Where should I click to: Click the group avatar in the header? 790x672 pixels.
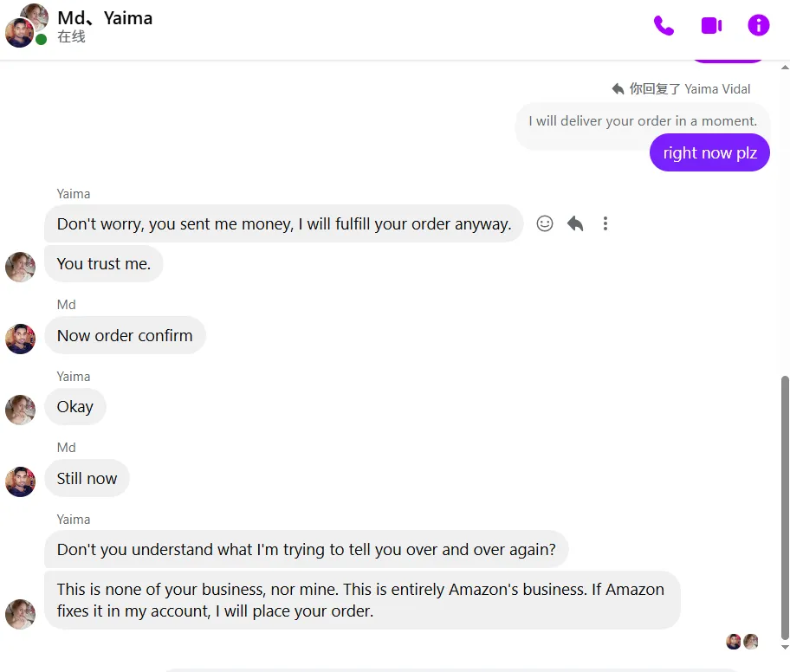pyautogui.click(x=27, y=25)
